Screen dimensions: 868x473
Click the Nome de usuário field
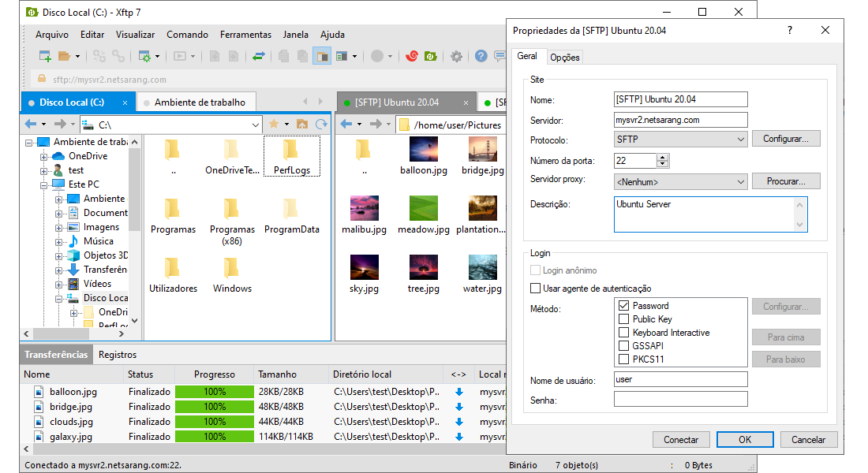point(681,379)
